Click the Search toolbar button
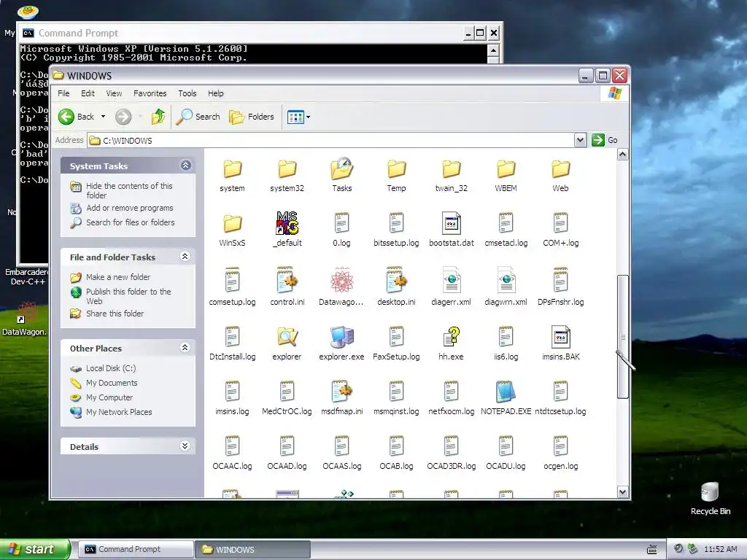The image size is (747, 560). coord(198,117)
